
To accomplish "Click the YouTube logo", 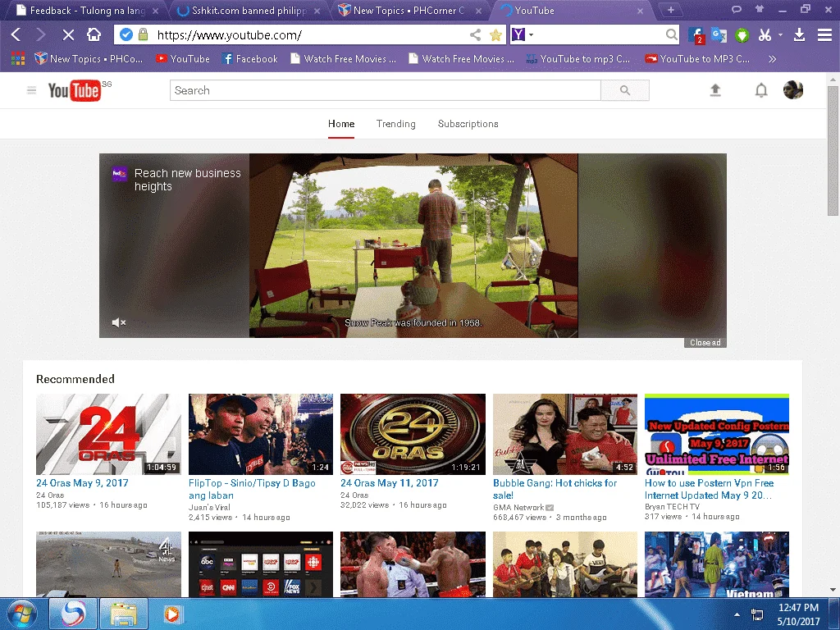I will click(75, 90).
